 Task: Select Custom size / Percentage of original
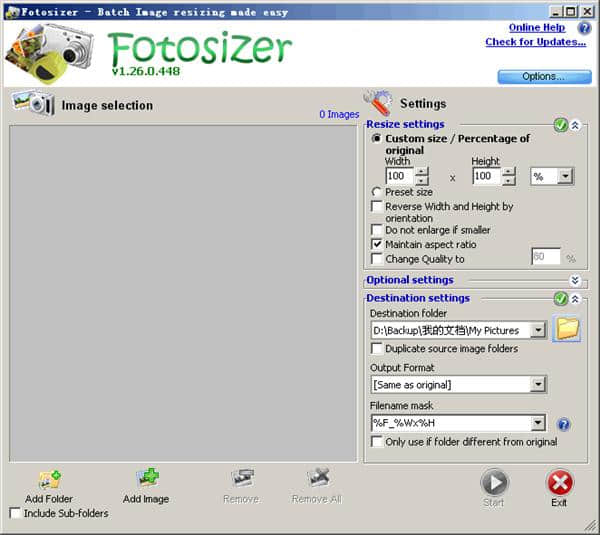(x=377, y=139)
